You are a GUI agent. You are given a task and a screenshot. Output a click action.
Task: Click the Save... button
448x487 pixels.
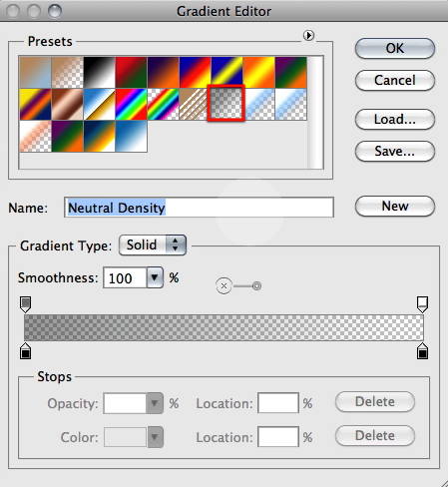point(395,151)
